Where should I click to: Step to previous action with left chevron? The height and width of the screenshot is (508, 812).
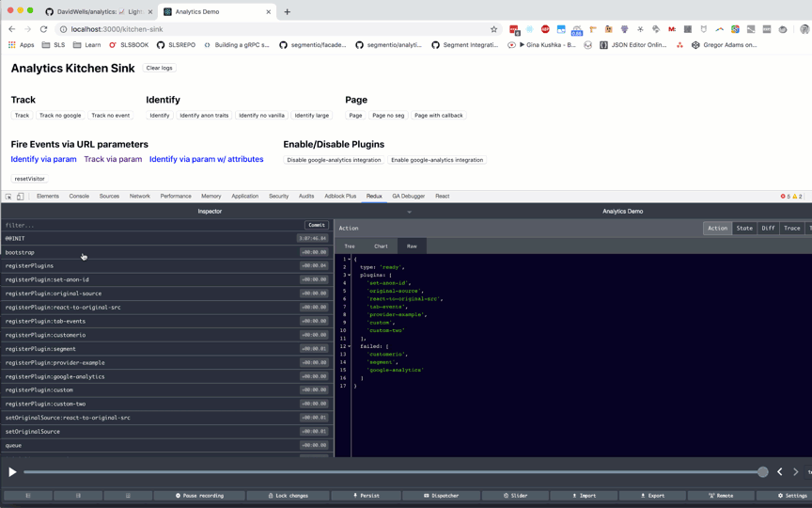tap(779, 471)
